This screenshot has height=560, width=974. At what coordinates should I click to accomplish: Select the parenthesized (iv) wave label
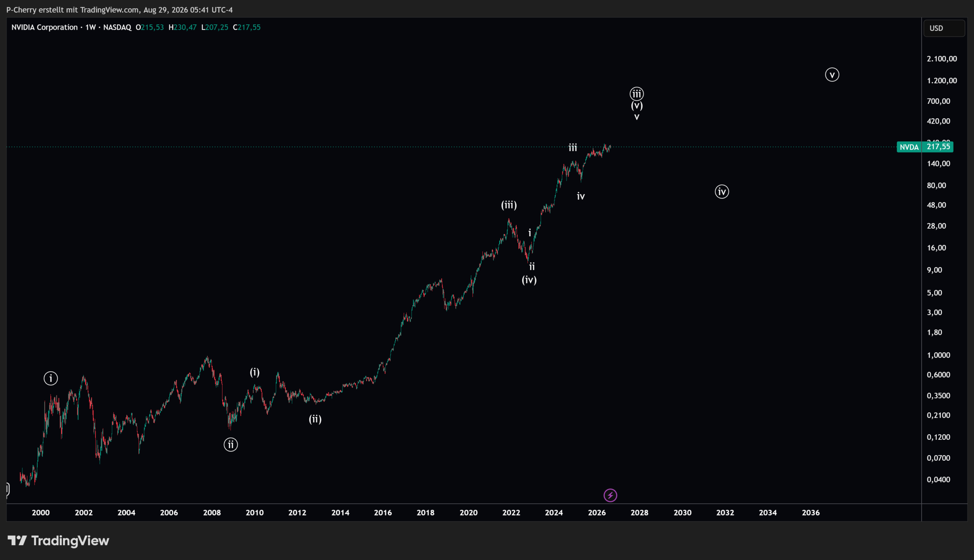(529, 280)
